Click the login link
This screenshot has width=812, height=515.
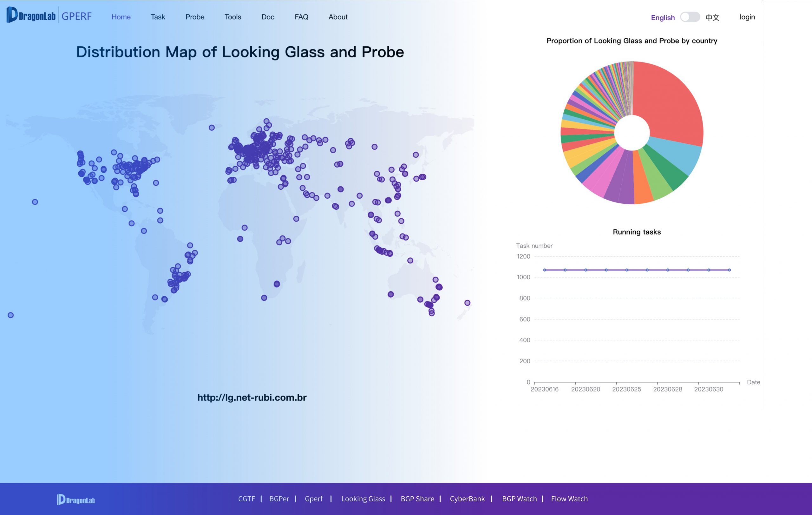pos(747,17)
